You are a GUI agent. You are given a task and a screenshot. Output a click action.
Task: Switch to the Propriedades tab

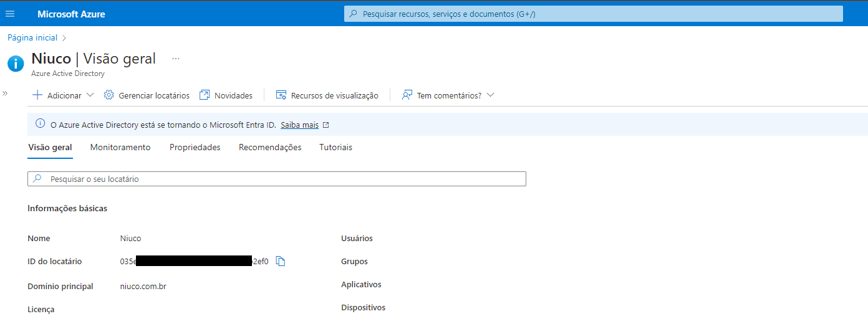click(195, 148)
